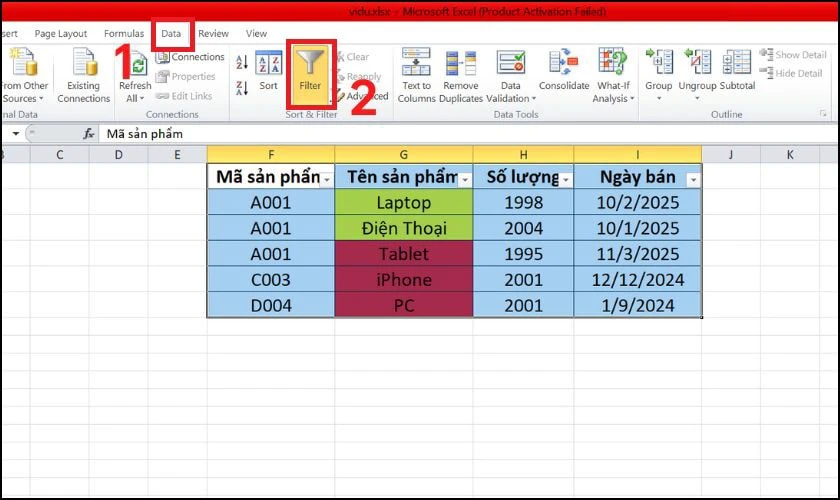Viewport: 840px width, 500px height.
Task: Select cell with quantity 1995
Action: (523, 254)
